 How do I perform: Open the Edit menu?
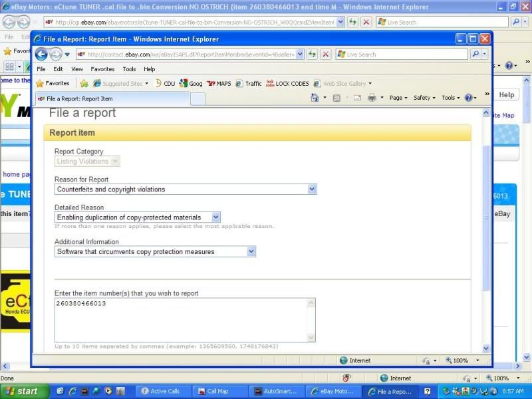pyautogui.click(x=58, y=69)
